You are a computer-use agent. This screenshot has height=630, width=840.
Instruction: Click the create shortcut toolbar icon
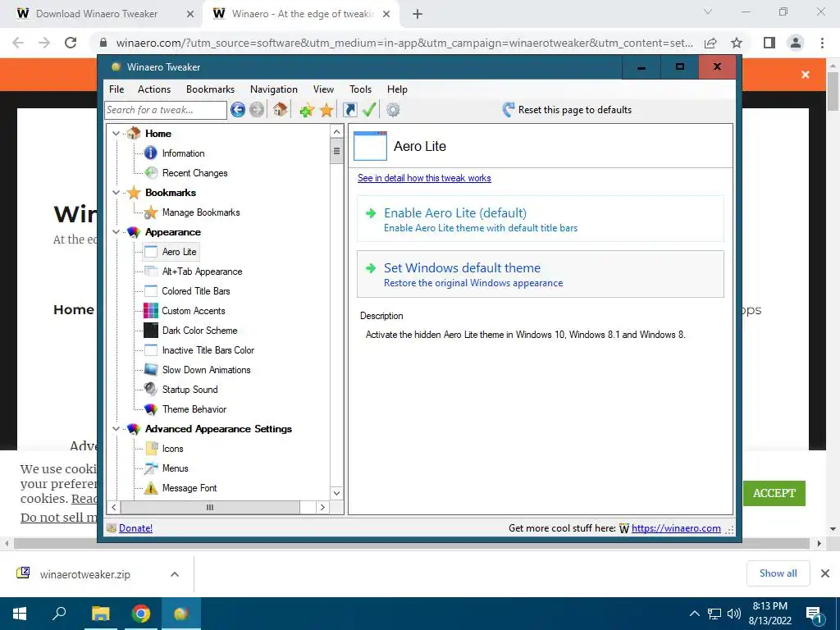(349, 110)
